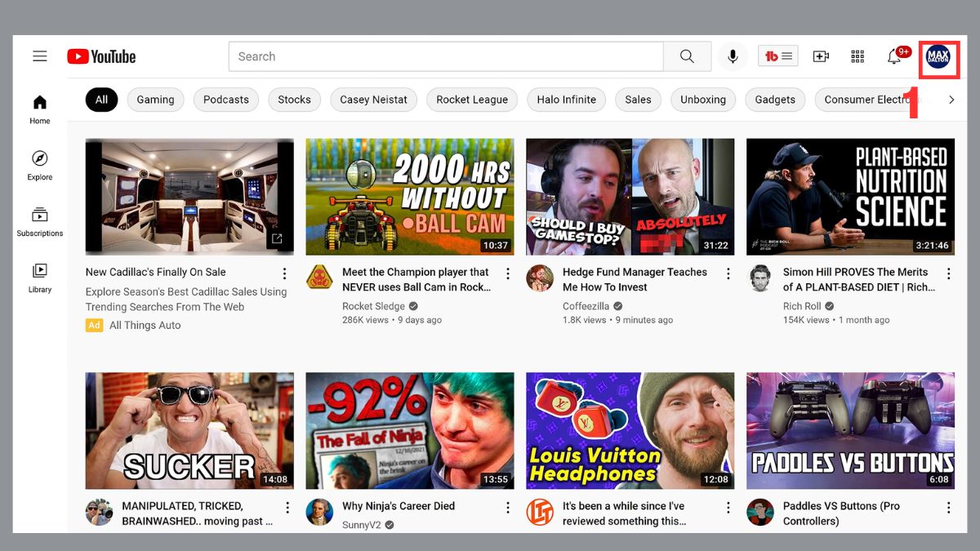Open options menu for Hedge Fund Manager video
This screenshot has height=551, width=980.
(728, 273)
